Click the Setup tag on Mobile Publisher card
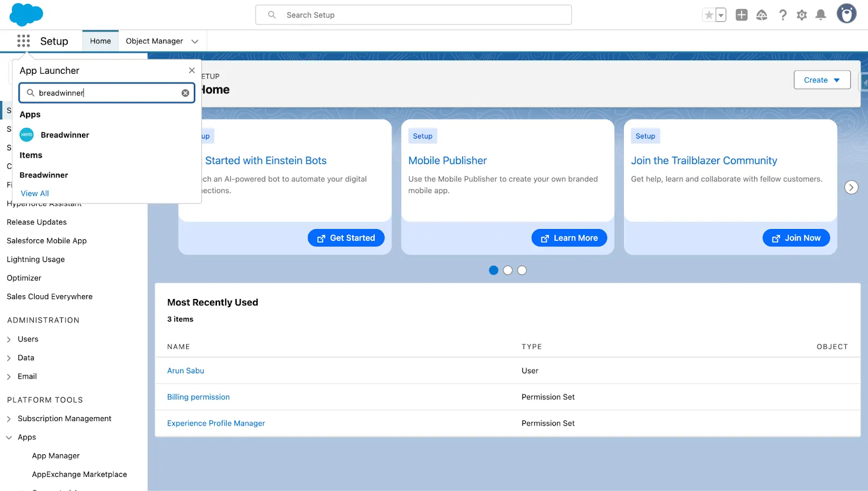The width and height of the screenshot is (868, 491). click(423, 136)
